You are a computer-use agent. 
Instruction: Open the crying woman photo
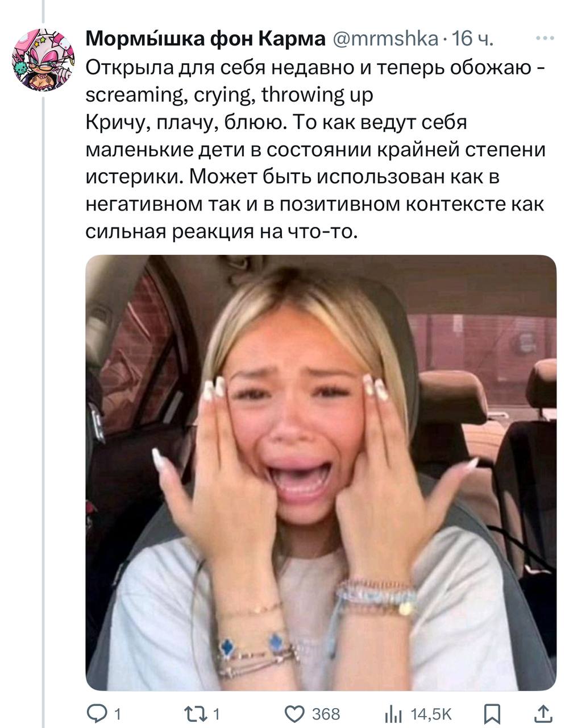[x=321, y=472]
